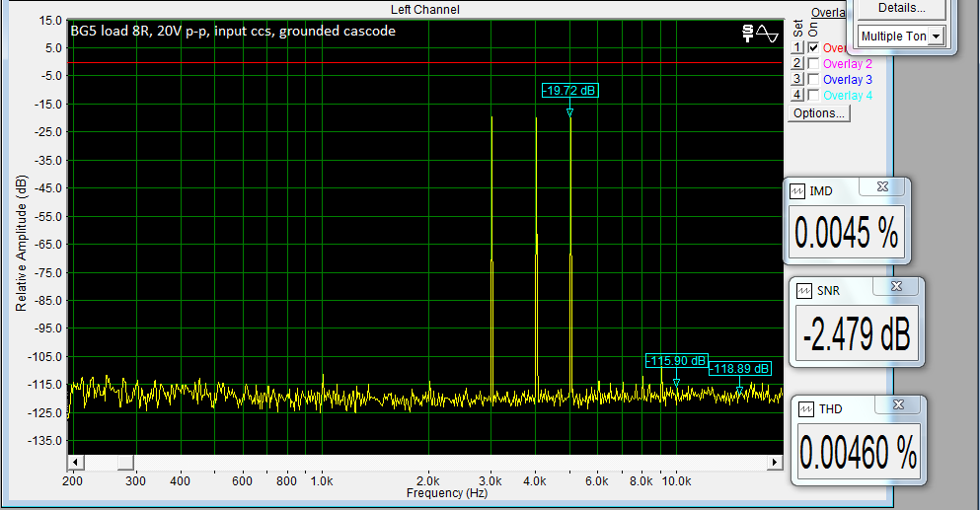This screenshot has height=510, width=980.
Task: Click the Relative Amplitude (dB) axis label
Action: coord(22,244)
